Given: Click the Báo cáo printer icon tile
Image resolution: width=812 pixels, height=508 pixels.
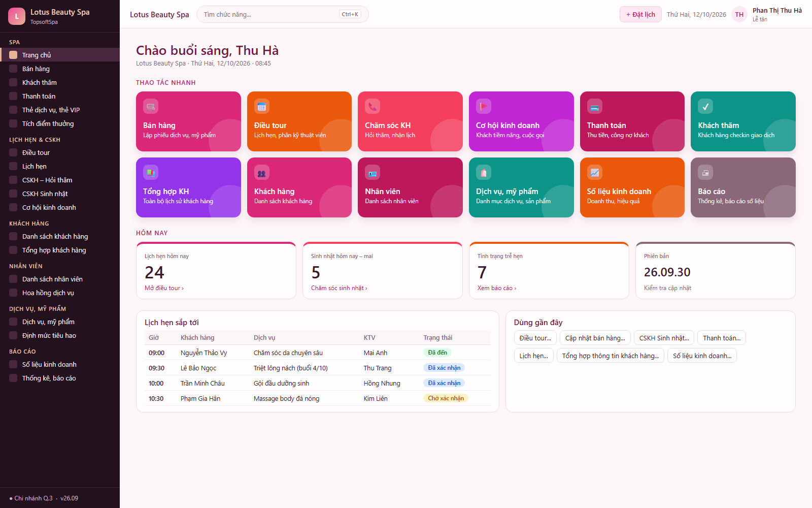Looking at the screenshot, I should 705,172.
